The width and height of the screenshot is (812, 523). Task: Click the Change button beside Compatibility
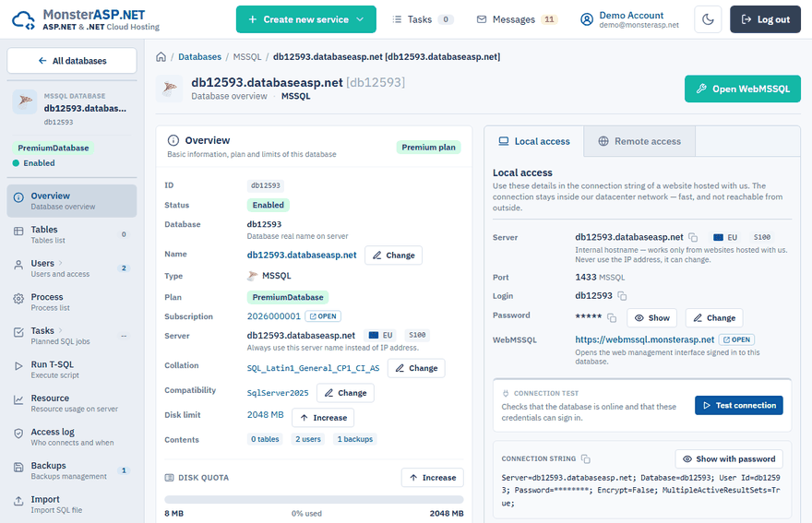tap(345, 393)
